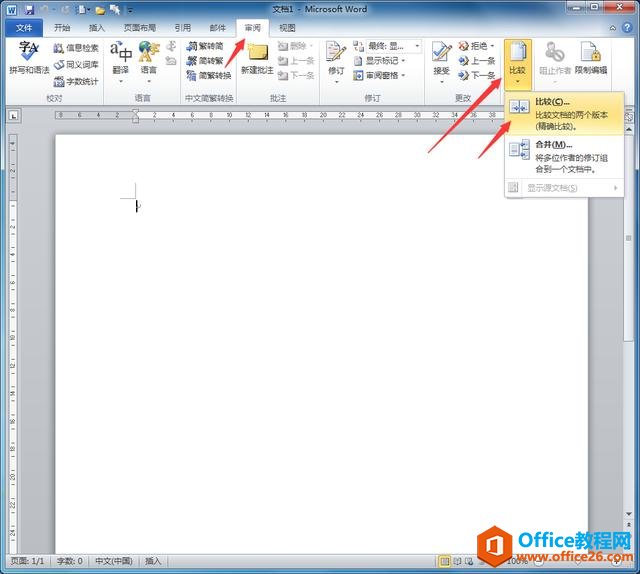Click Block Authors (阻止作者) icon

555,52
